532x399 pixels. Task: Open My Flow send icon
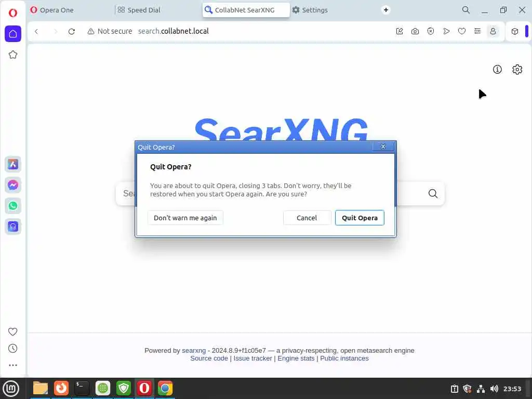(446, 31)
